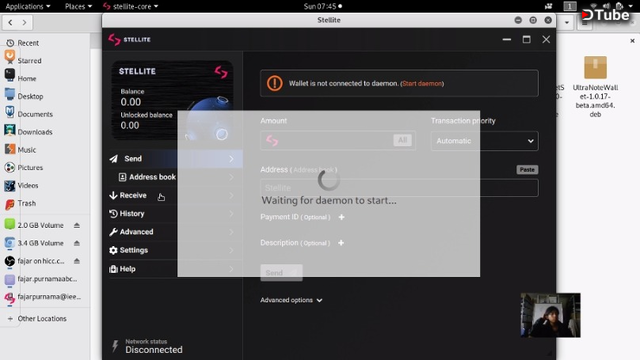Expand Advanced options
640x360 pixels.
(x=291, y=300)
